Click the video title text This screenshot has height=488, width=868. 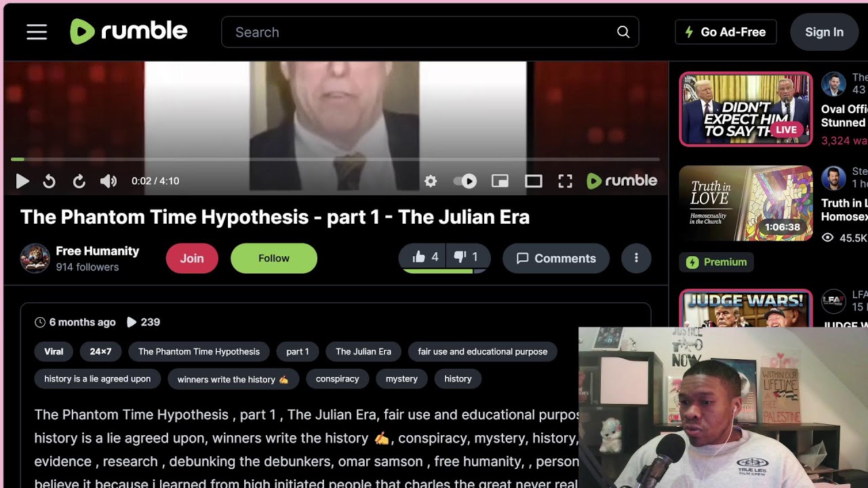[x=275, y=217]
